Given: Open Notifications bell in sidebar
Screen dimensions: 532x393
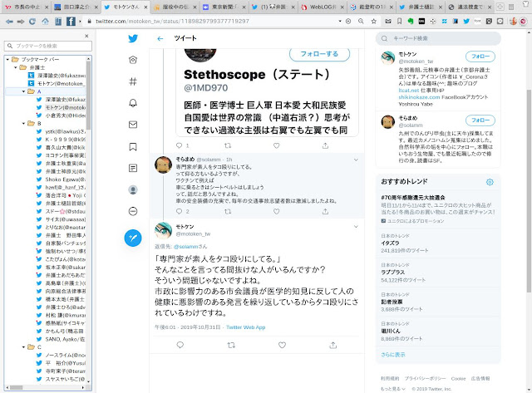Looking at the screenshot, I should 133,103.
